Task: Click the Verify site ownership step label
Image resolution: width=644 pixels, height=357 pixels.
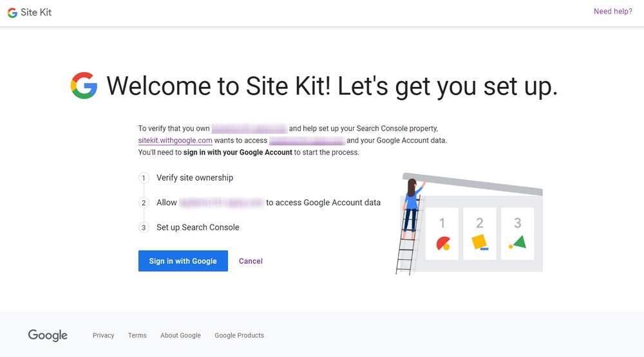Action: [194, 178]
